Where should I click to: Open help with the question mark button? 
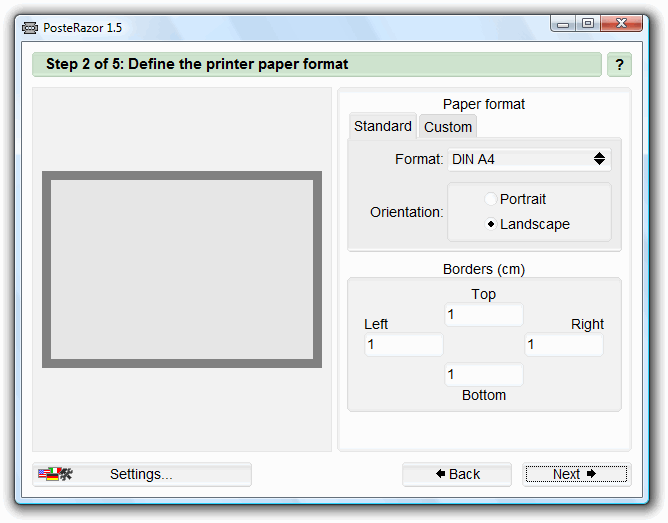coord(619,65)
